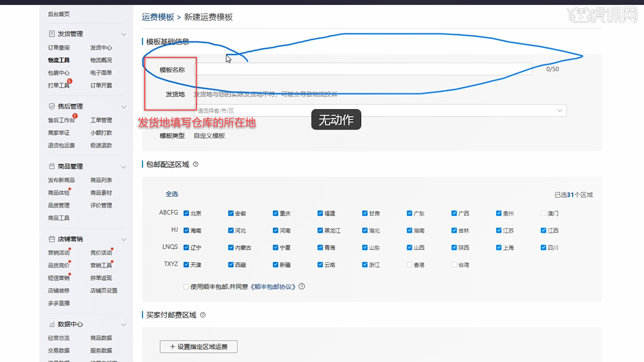The width and height of the screenshot is (644, 362).
Task: Open 订单开票 menu item
Action: (101, 85)
